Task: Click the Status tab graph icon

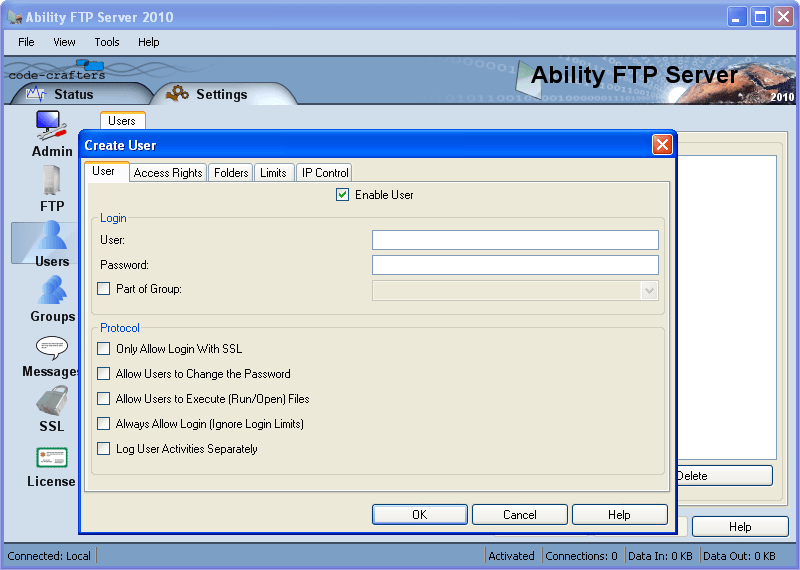Action: point(36,94)
